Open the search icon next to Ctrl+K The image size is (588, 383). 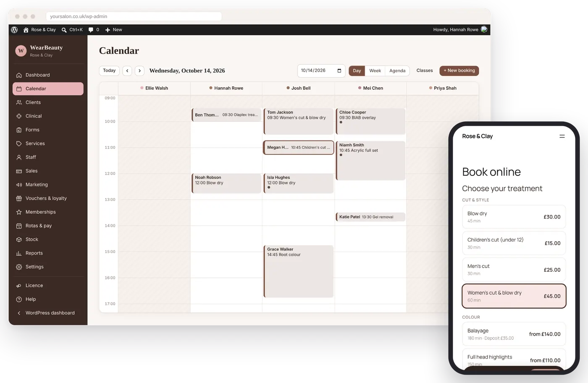64,30
